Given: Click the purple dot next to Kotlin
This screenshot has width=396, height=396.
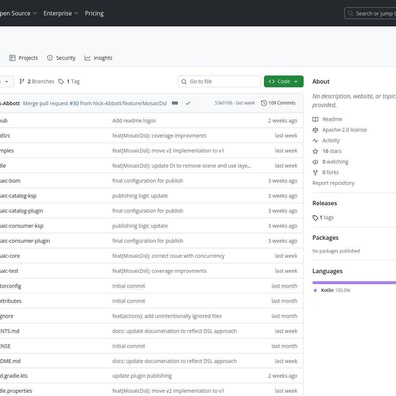Looking at the screenshot, I should pyautogui.click(x=315, y=290).
